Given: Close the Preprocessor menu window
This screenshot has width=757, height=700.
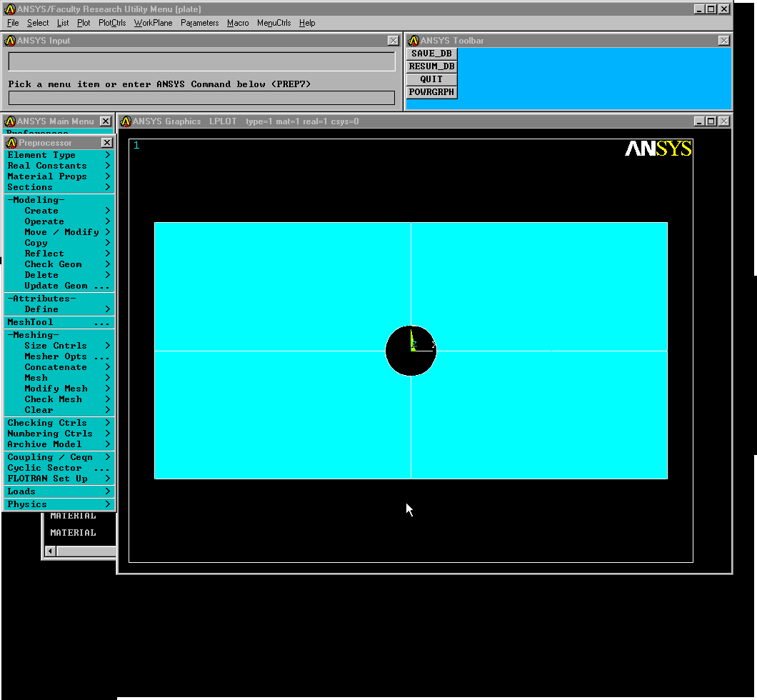Looking at the screenshot, I should (x=106, y=143).
